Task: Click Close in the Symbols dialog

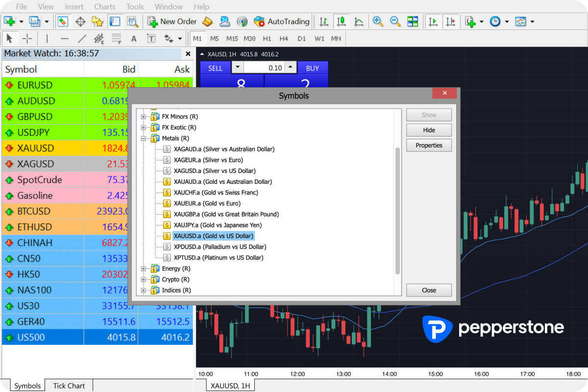Action: pos(429,290)
